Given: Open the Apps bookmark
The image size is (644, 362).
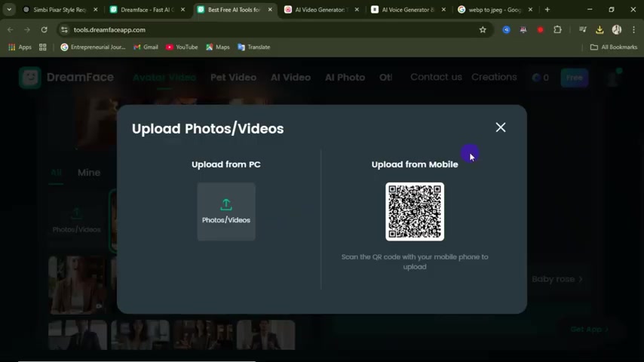Looking at the screenshot, I should [x=20, y=48].
